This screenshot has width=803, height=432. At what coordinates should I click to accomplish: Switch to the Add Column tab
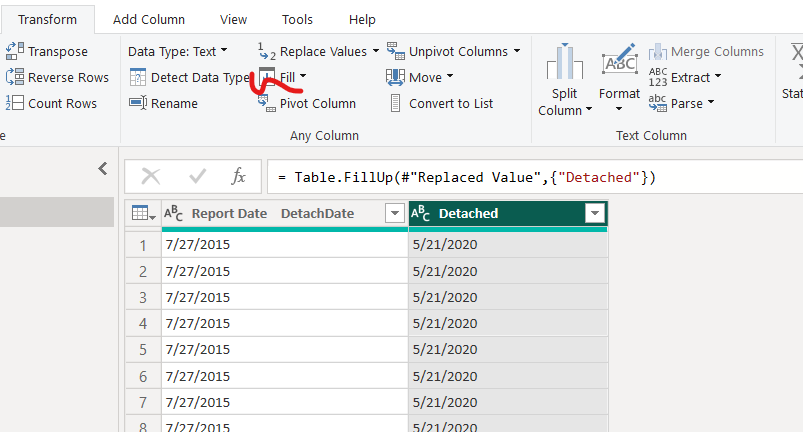point(149,19)
